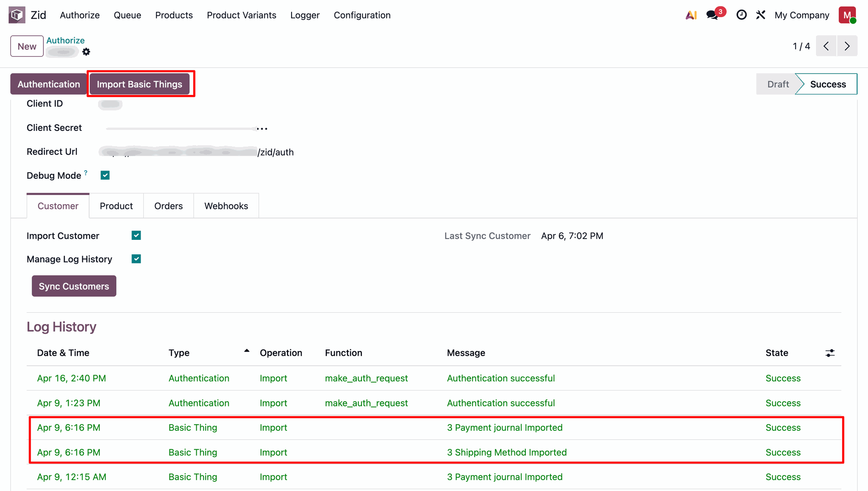
Task: Click the Last Sync Customer date value
Action: tap(572, 236)
